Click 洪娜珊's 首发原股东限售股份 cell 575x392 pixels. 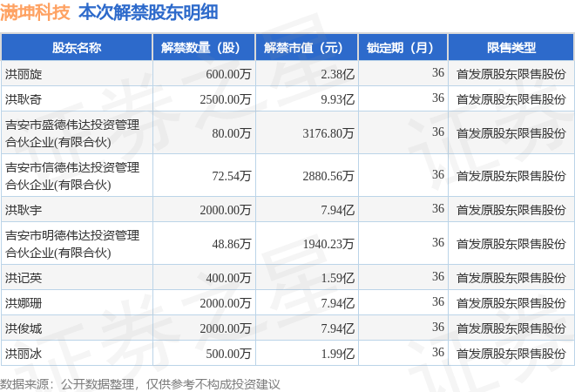pyautogui.click(x=511, y=303)
